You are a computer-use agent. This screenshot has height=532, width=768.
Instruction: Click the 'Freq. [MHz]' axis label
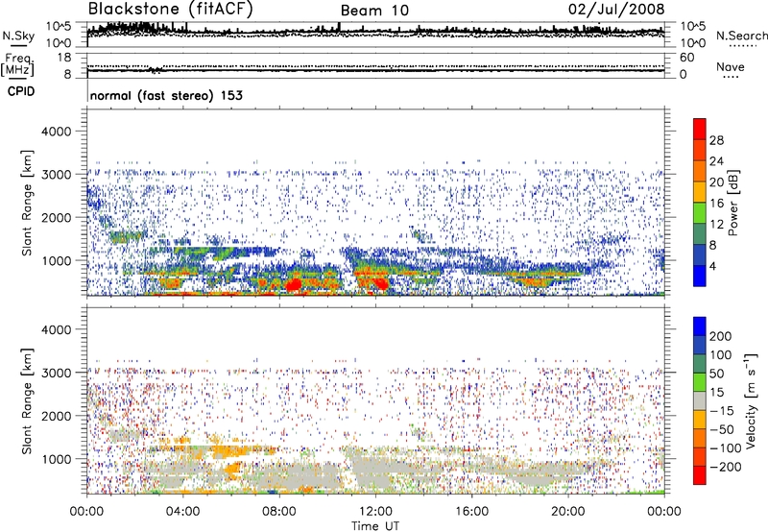(x=17, y=65)
